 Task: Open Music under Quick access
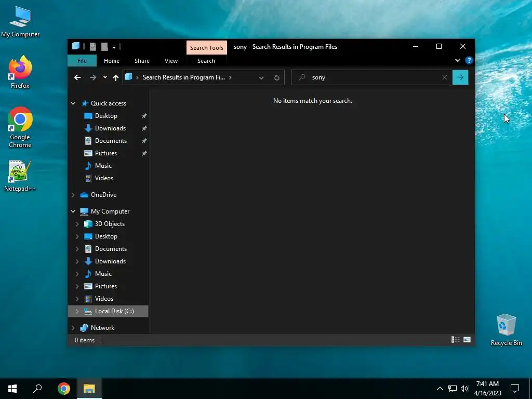tap(103, 166)
